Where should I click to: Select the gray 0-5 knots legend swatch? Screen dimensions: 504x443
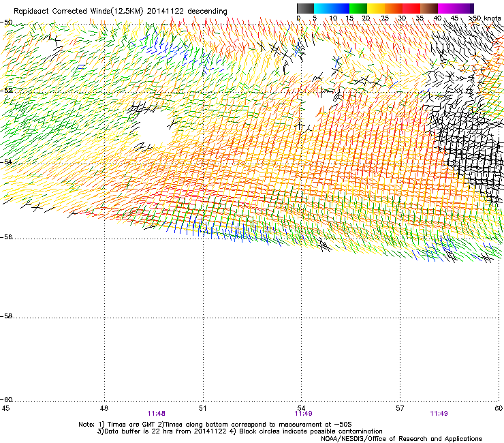305,8
